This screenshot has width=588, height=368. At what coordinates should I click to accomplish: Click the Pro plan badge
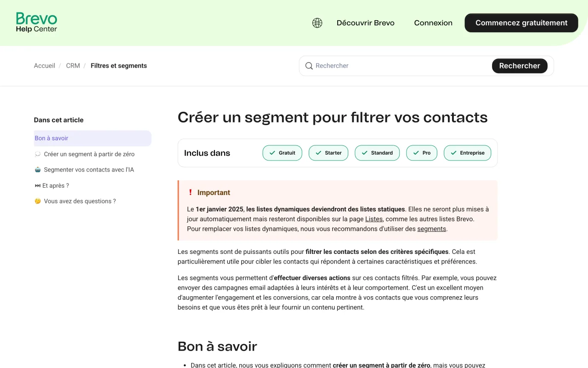coord(422,153)
